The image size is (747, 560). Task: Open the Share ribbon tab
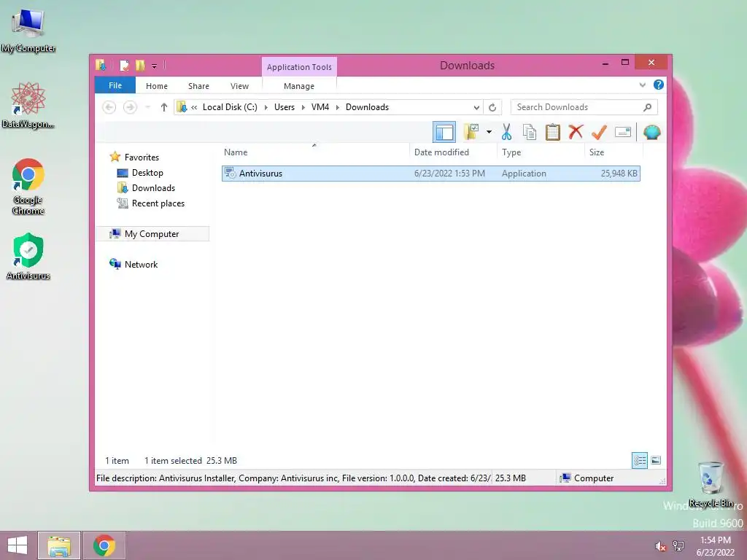[198, 86]
